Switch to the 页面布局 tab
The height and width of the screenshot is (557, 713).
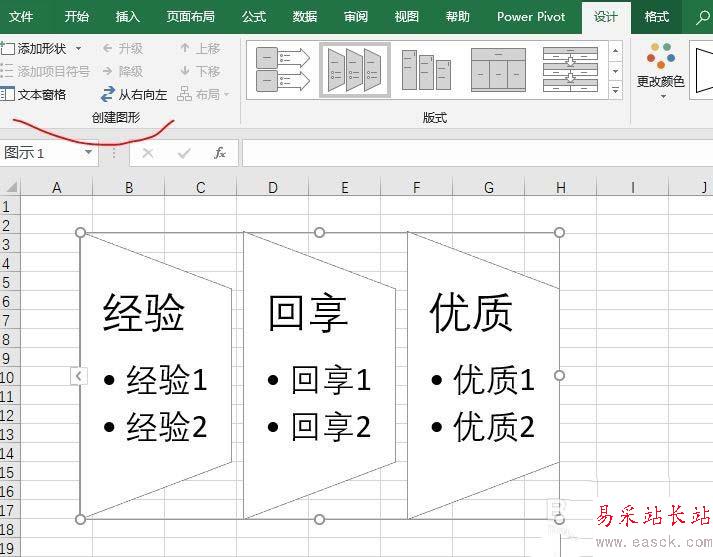[191, 17]
